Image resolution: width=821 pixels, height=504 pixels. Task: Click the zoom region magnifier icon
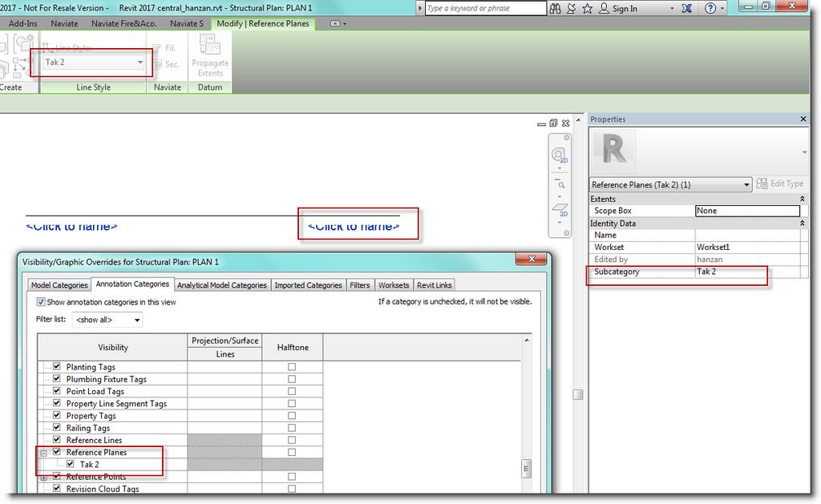pyautogui.click(x=560, y=183)
